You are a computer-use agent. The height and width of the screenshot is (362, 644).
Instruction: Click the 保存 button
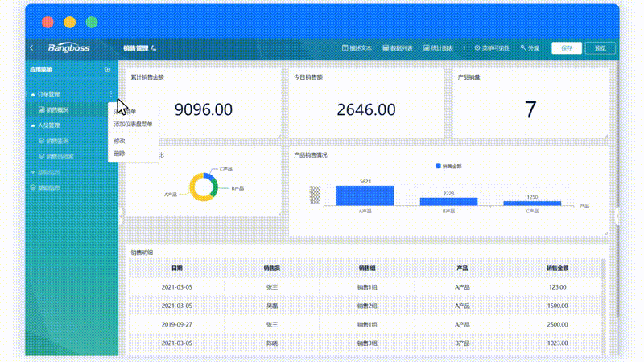click(x=567, y=48)
